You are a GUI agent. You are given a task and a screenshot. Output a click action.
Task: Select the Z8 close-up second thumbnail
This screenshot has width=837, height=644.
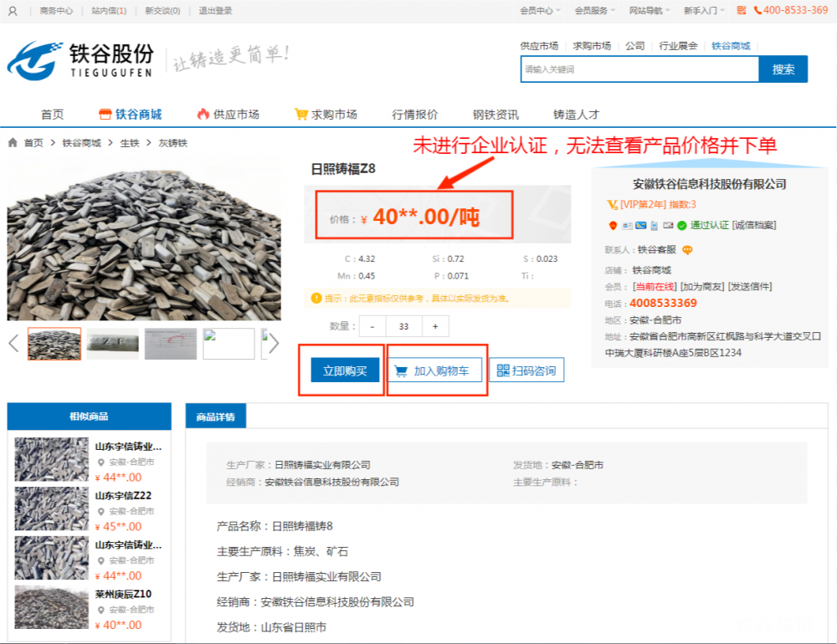click(113, 344)
